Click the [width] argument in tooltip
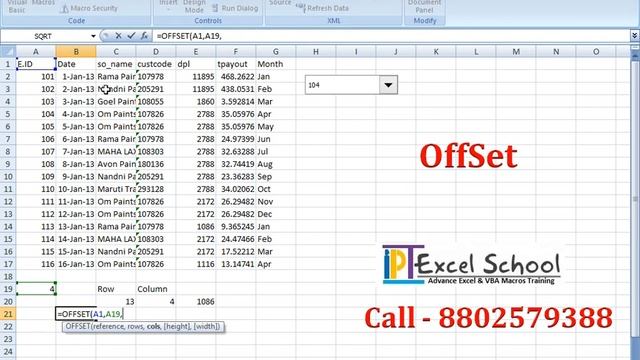Viewport: 640px width, 360px height. coord(207,327)
